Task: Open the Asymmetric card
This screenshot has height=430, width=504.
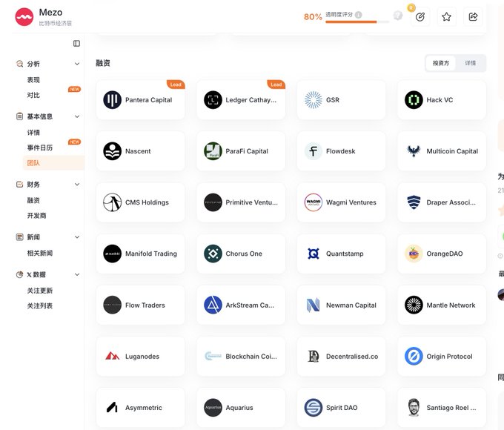Action: (x=141, y=408)
